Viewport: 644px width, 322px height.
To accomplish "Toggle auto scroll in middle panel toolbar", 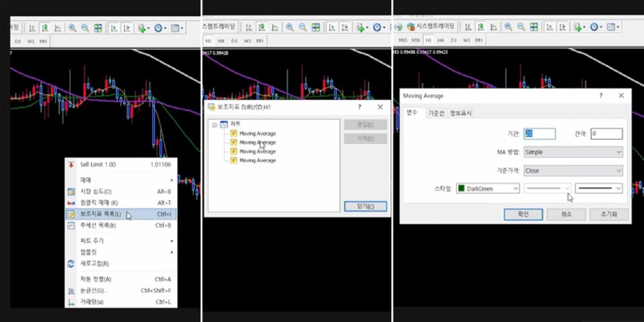I will [332, 27].
